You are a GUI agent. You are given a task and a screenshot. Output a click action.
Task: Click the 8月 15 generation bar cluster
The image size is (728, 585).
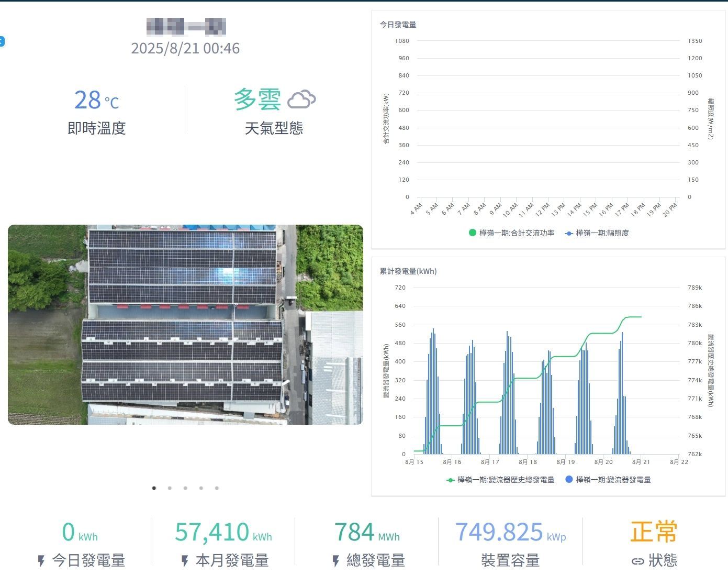click(x=433, y=391)
